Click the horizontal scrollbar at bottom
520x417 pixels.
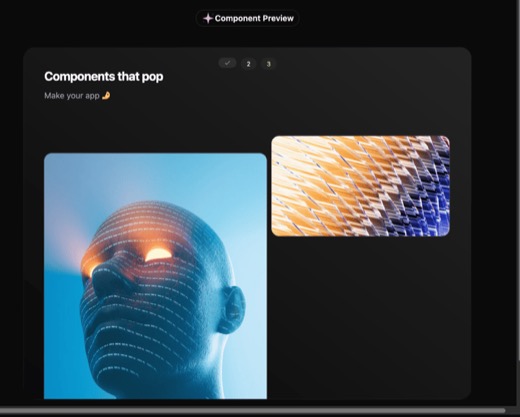click(x=252, y=410)
